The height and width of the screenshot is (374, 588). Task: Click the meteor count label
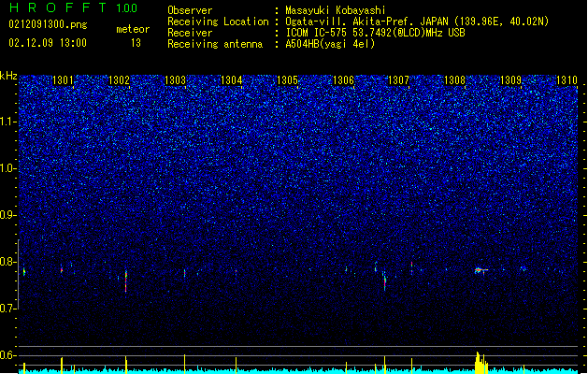[133, 29]
